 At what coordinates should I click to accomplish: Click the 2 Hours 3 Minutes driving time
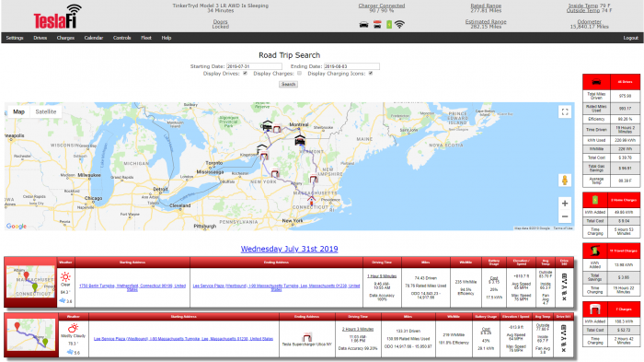tap(358, 329)
